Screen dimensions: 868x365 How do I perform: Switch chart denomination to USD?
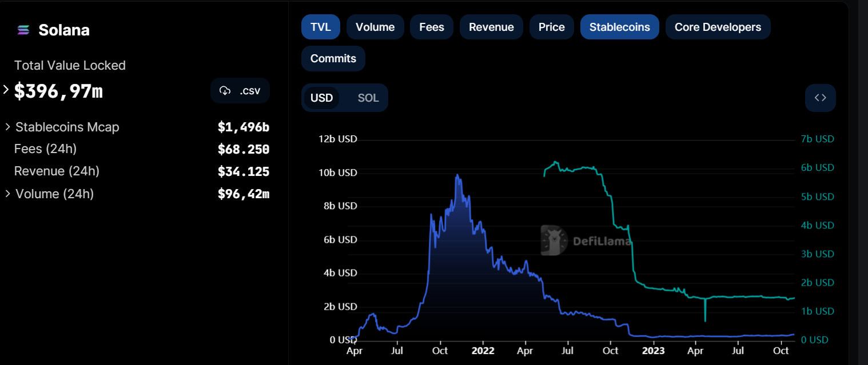click(x=321, y=98)
